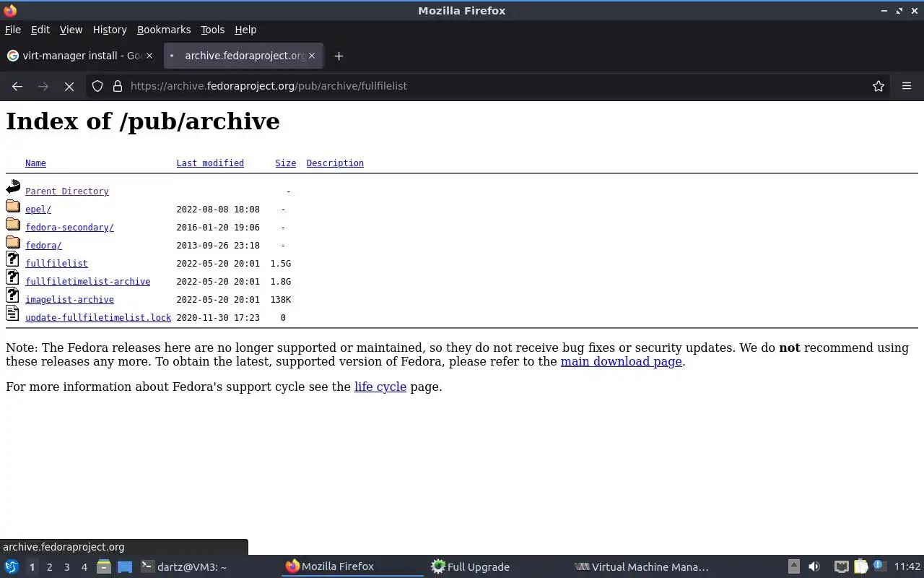Click the unknown-file icon beside fullfiletimelist-archive
The width and height of the screenshot is (924, 578).
(12, 277)
